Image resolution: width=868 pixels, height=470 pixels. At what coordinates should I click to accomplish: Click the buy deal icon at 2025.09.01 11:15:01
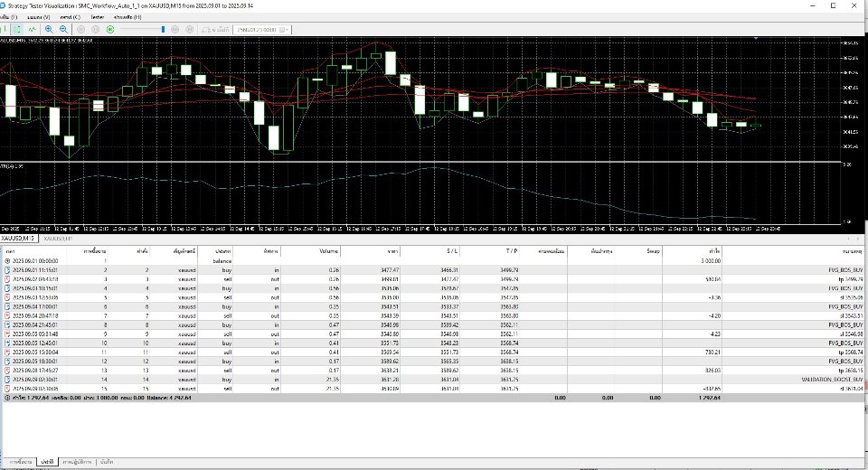pos(7,270)
